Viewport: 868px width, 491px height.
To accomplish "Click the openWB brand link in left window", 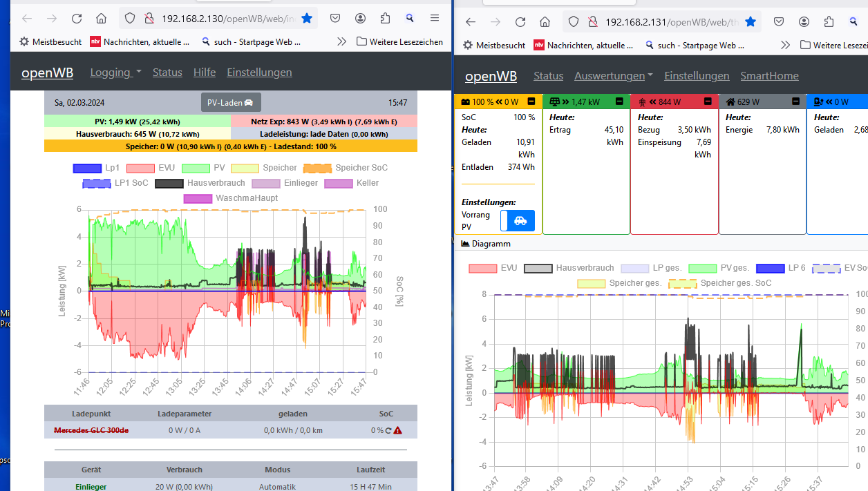I will coord(47,73).
